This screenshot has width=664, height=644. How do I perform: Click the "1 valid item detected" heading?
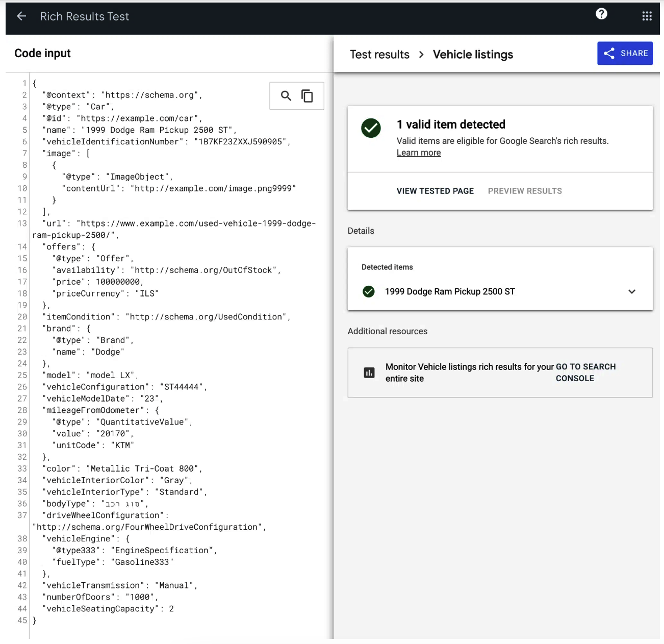click(451, 125)
